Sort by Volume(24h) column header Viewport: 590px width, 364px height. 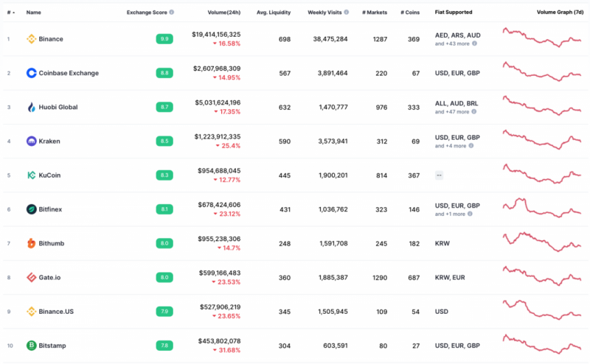point(224,13)
